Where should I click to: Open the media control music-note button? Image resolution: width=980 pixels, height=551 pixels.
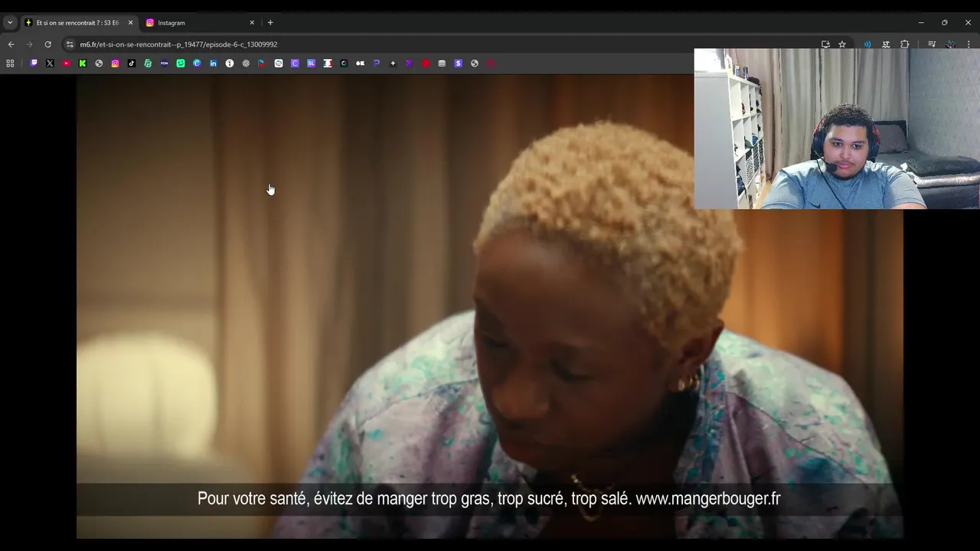932,44
